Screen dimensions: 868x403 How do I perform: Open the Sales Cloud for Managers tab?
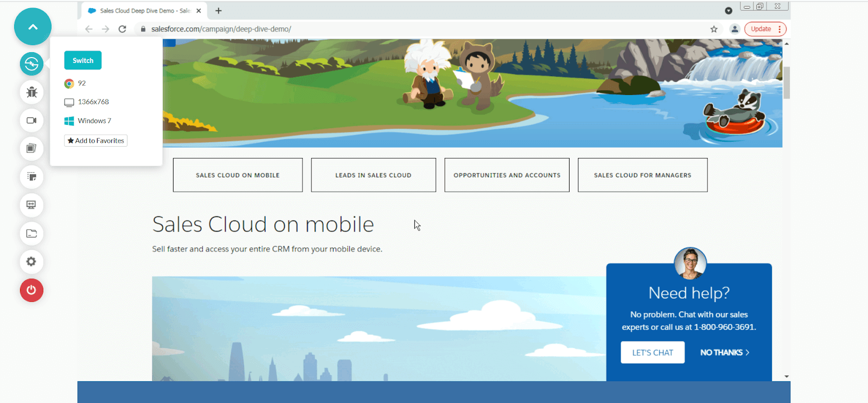642,175
